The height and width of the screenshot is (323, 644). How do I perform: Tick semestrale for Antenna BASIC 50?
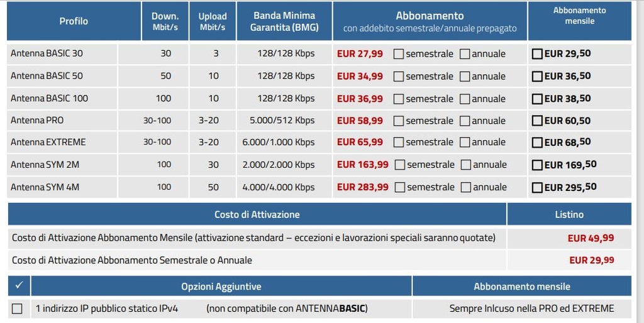coord(399,77)
